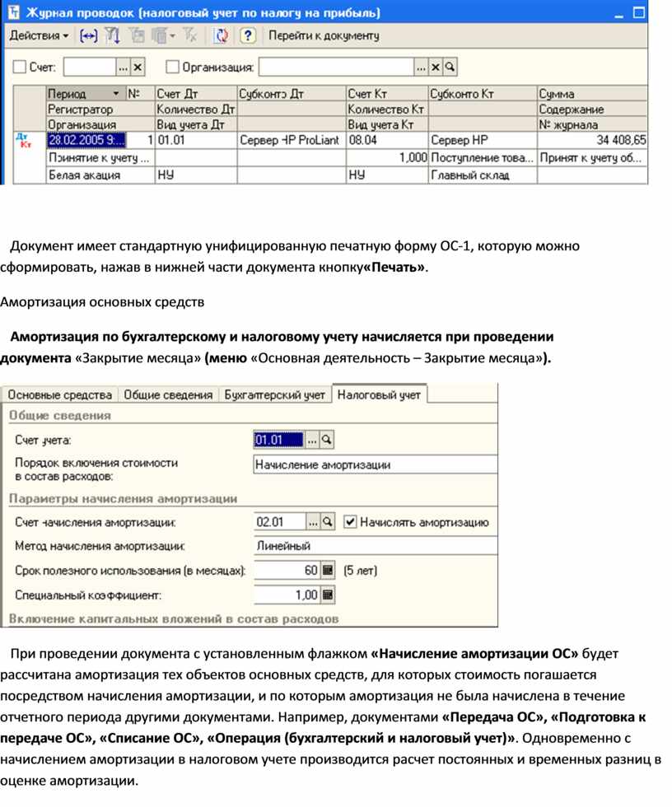Clear the Счет filter field
672x807 pixels.
point(138,67)
